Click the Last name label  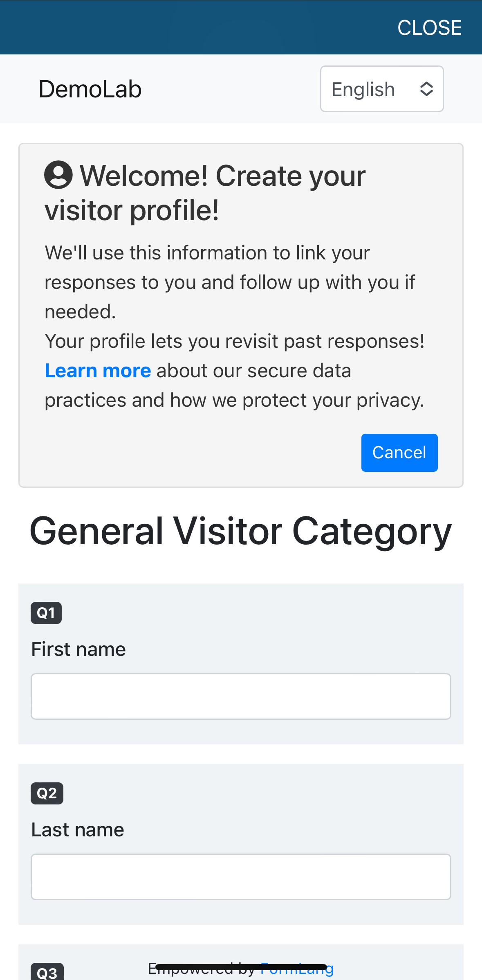tap(78, 830)
